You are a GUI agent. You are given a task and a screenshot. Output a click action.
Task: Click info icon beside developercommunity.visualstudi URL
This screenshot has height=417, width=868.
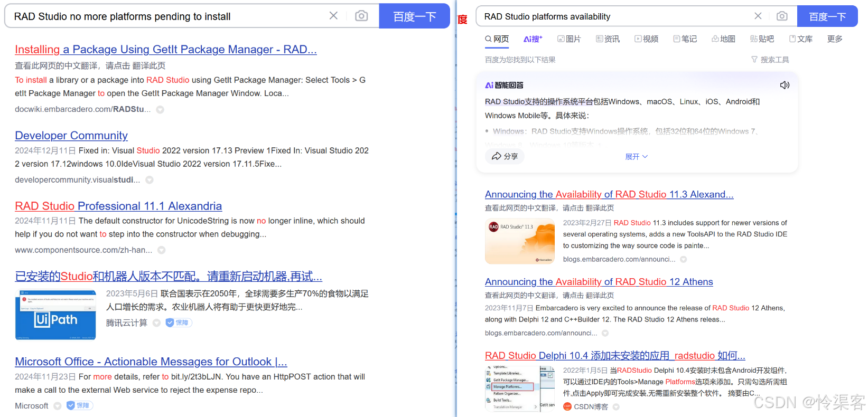(150, 180)
